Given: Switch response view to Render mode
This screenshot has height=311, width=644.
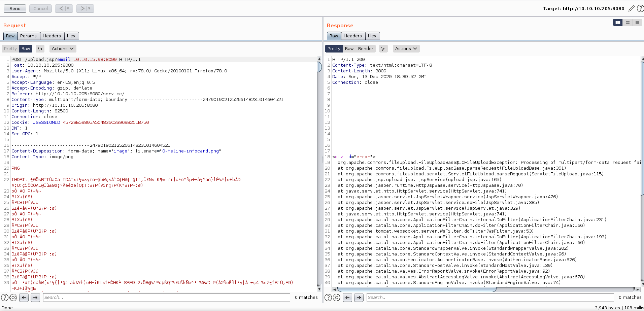Looking at the screenshot, I should click(x=366, y=49).
